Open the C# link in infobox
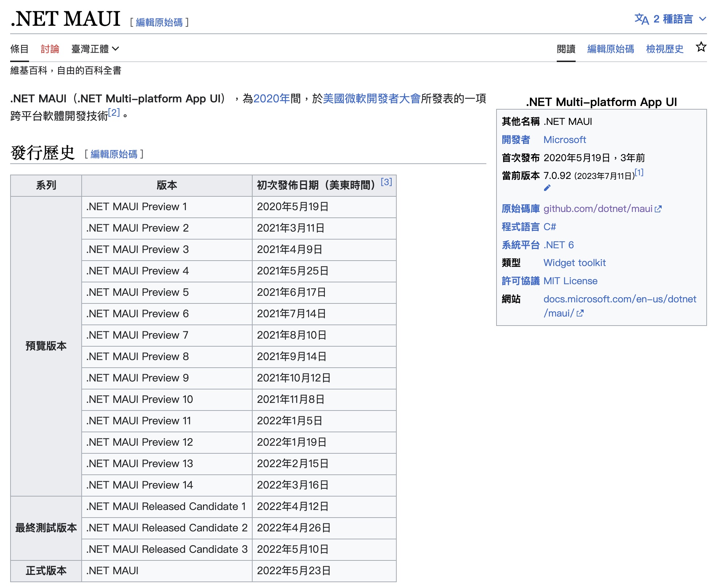This screenshot has height=588, width=715. [x=549, y=227]
